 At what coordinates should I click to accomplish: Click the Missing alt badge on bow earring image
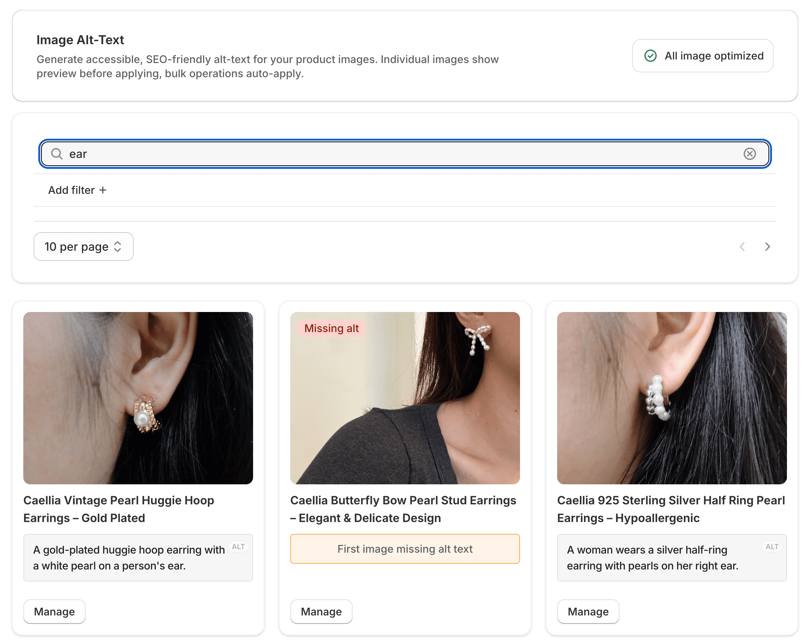[331, 328]
